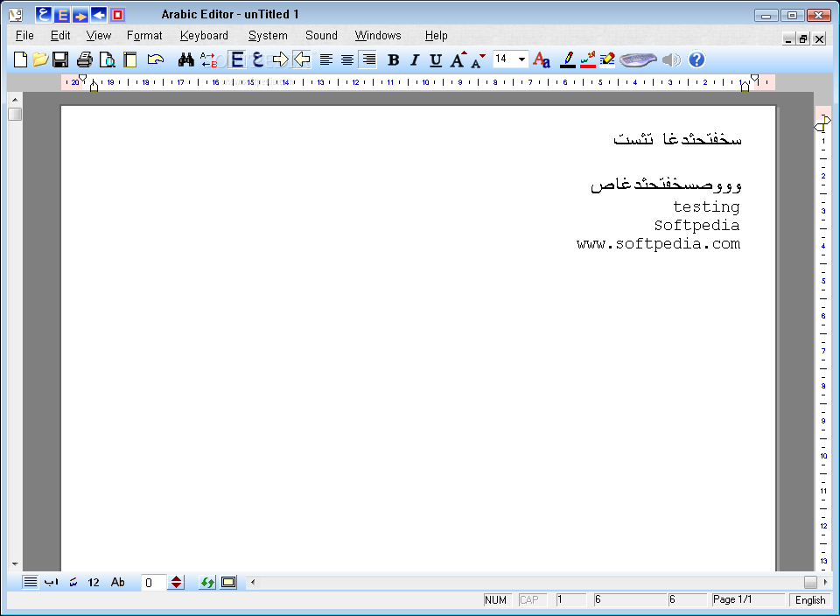Viewport: 840px width, 616px height.
Task: Align text to the left
Action: [x=325, y=59]
